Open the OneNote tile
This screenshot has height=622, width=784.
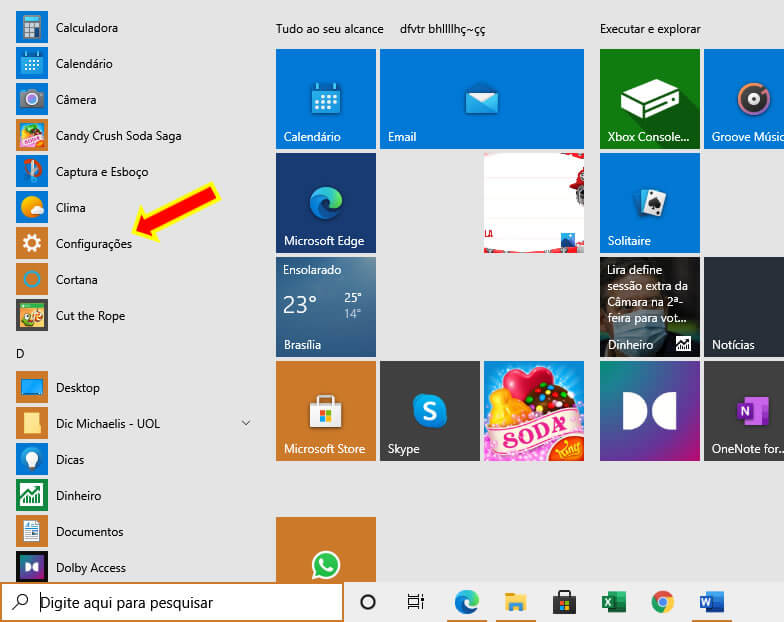point(744,410)
